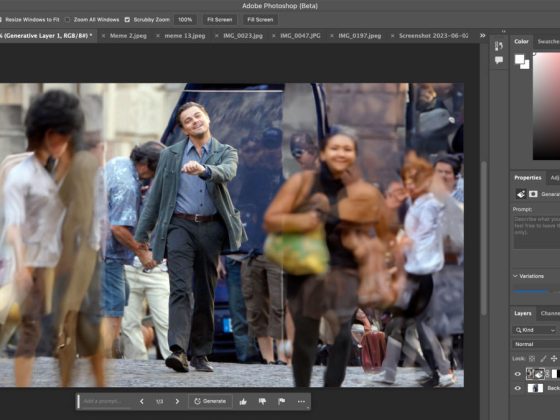Click the lock position move icon
This screenshot has height=420, width=560.
coord(554,358)
